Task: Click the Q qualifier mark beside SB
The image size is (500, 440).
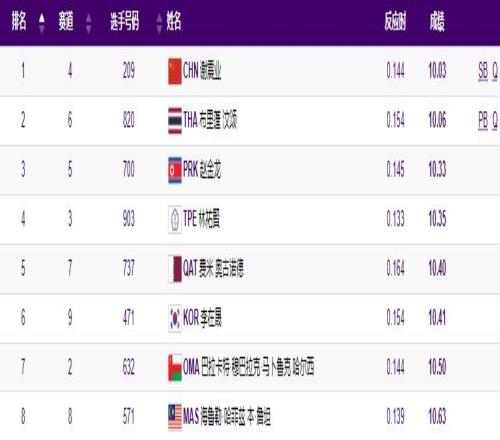Action: pyautogui.click(x=495, y=71)
